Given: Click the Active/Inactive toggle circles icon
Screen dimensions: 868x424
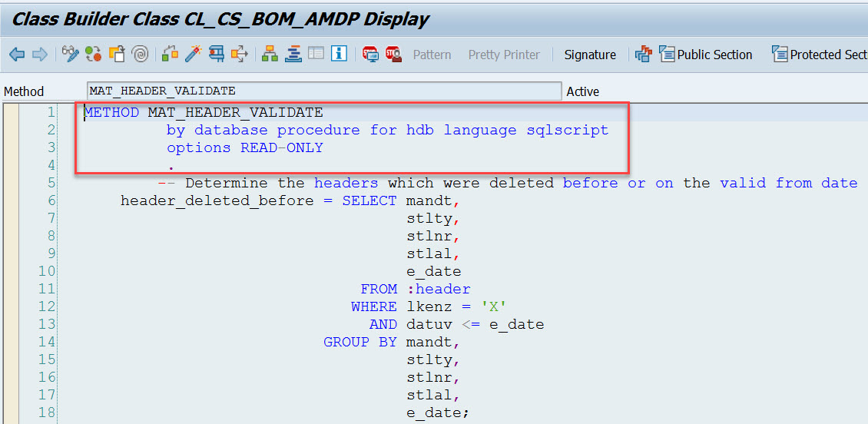Looking at the screenshot, I should [x=94, y=54].
